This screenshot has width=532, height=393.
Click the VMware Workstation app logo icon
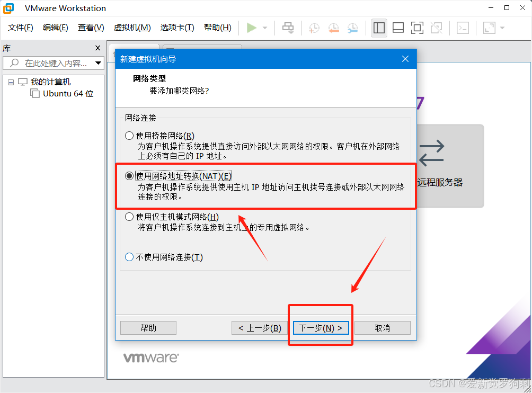8,8
